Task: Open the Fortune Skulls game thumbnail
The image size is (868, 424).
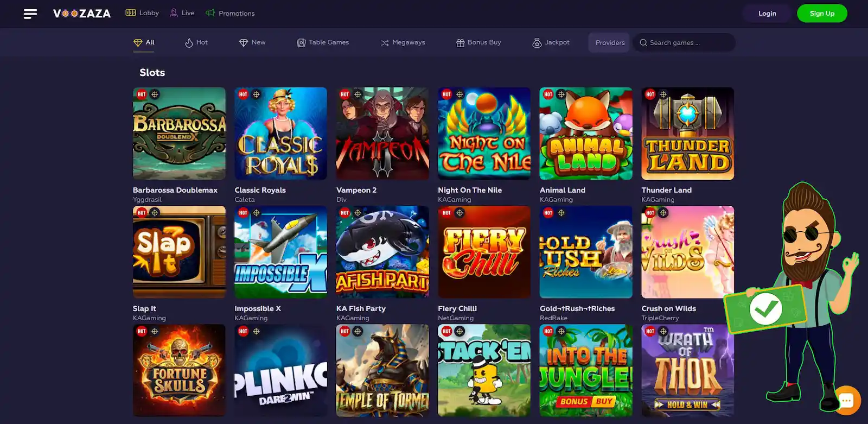Action: point(179,370)
